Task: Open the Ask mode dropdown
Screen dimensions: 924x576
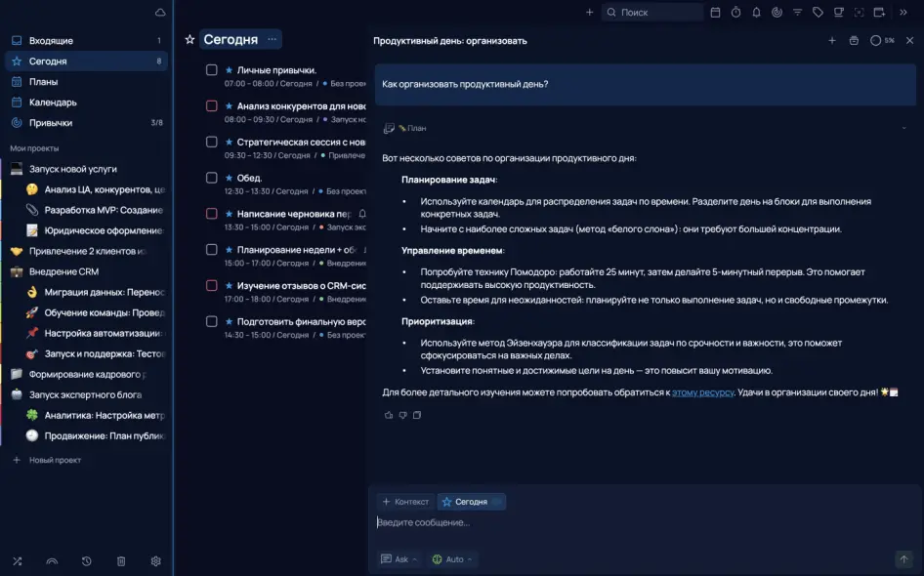Action: [400, 559]
